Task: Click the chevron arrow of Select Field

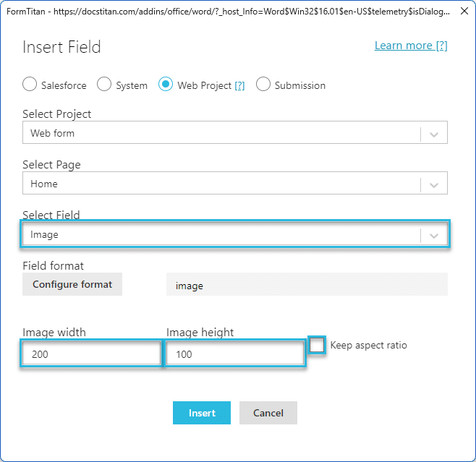Action: coord(433,235)
